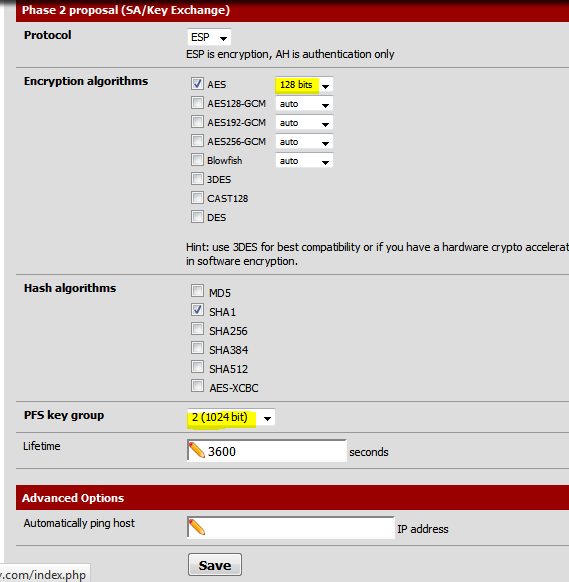Click the pencil icon in ping host field
This screenshot has width=569, height=582.
point(197,527)
